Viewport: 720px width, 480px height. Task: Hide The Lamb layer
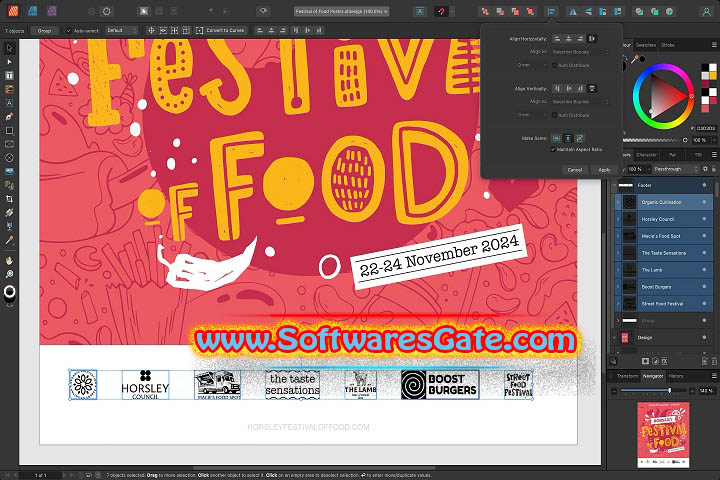[704, 270]
